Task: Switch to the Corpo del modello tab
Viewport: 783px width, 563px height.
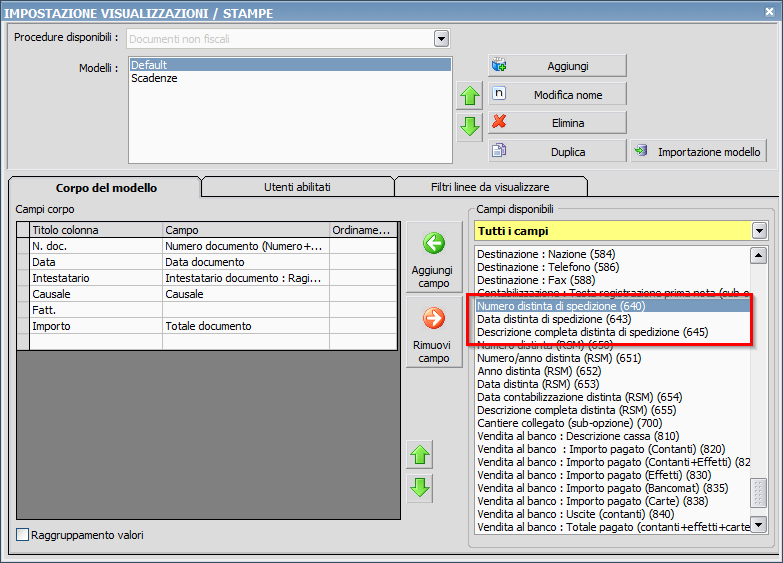Action: coord(106,188)
